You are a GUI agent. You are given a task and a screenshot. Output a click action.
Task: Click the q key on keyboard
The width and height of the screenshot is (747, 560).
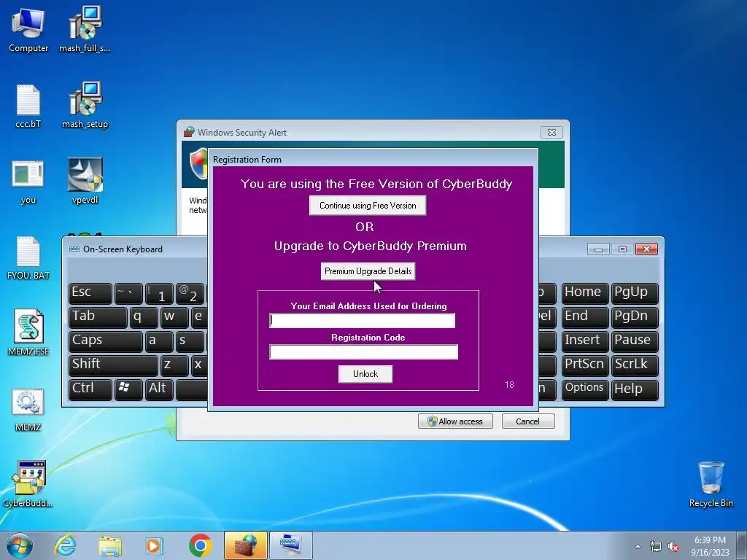coord(144,317)
